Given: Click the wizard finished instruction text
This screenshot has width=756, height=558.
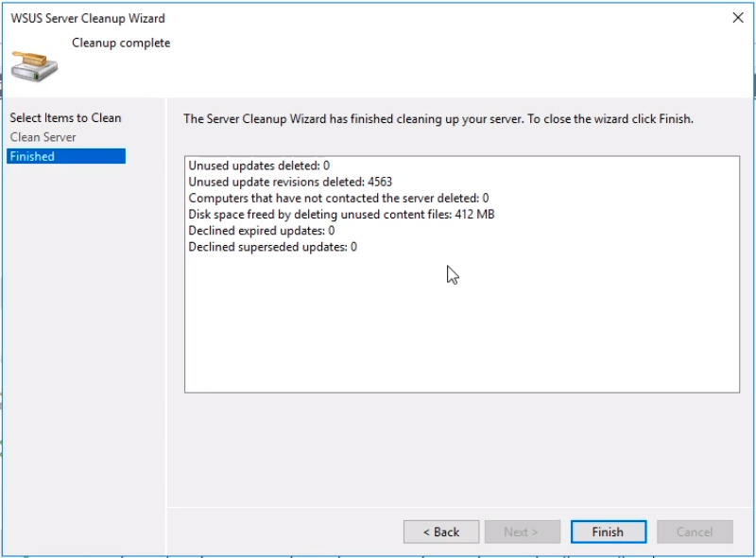Looking at the screenshot, I should pyautogui.click(x=438, y=119).
